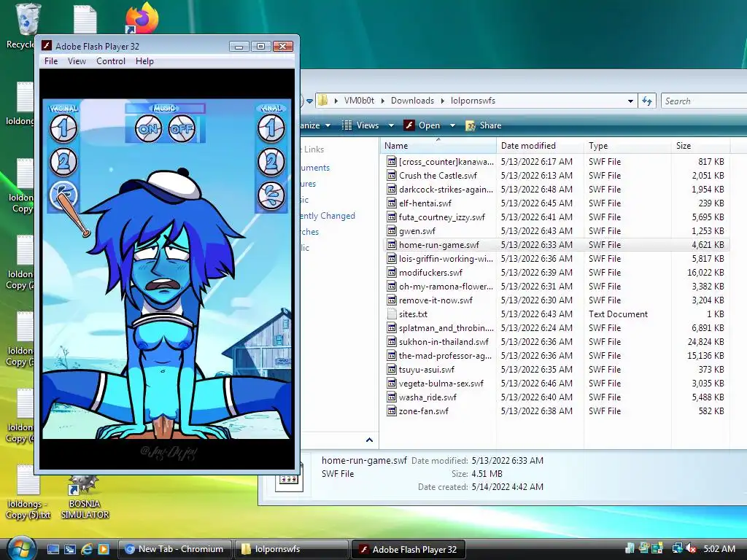Click the Refresh button beside address bar
747x560 pixels.
coord(647,101)
